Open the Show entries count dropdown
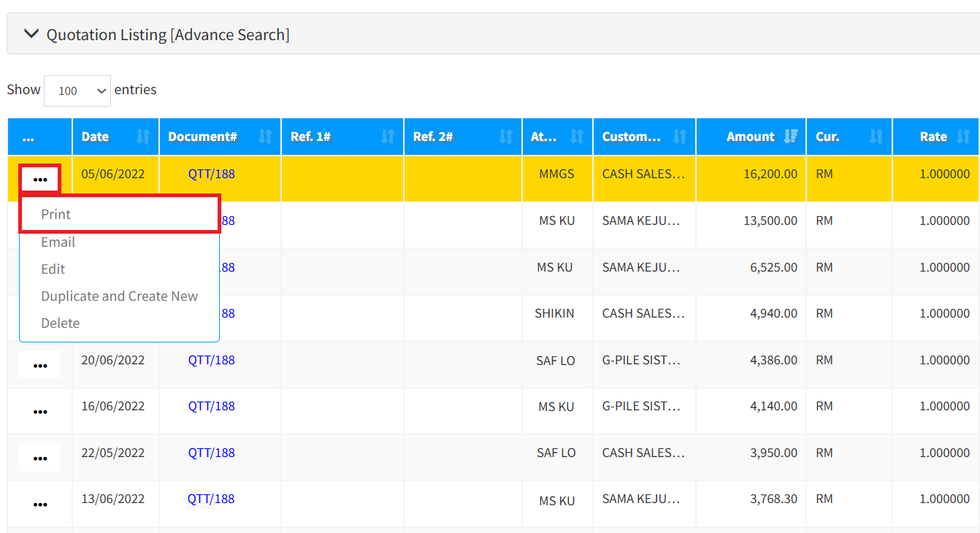The height and width of the screenshot is (533, 980). (77, 91)
